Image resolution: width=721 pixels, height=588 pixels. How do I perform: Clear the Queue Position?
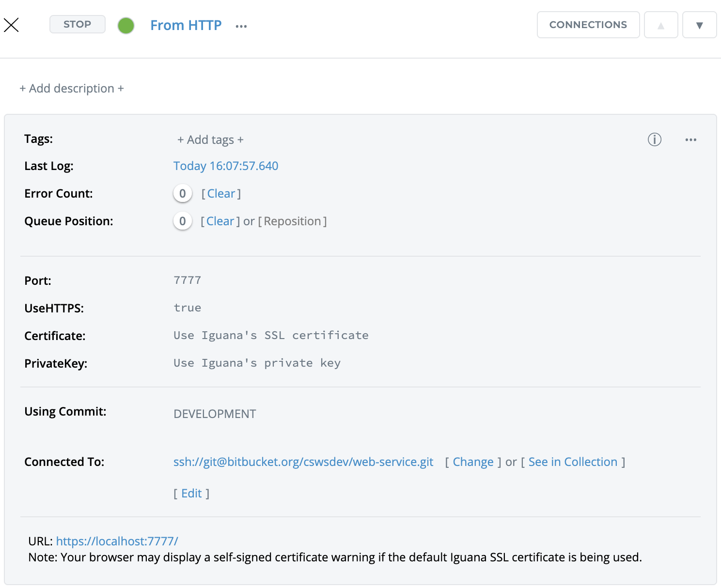(x=220, y=221)
